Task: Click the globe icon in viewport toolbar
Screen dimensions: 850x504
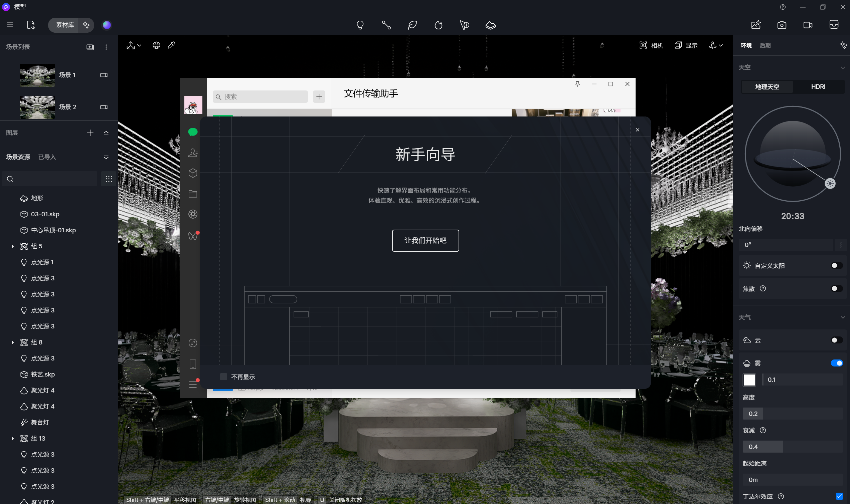Action: [x=156, y=45]
